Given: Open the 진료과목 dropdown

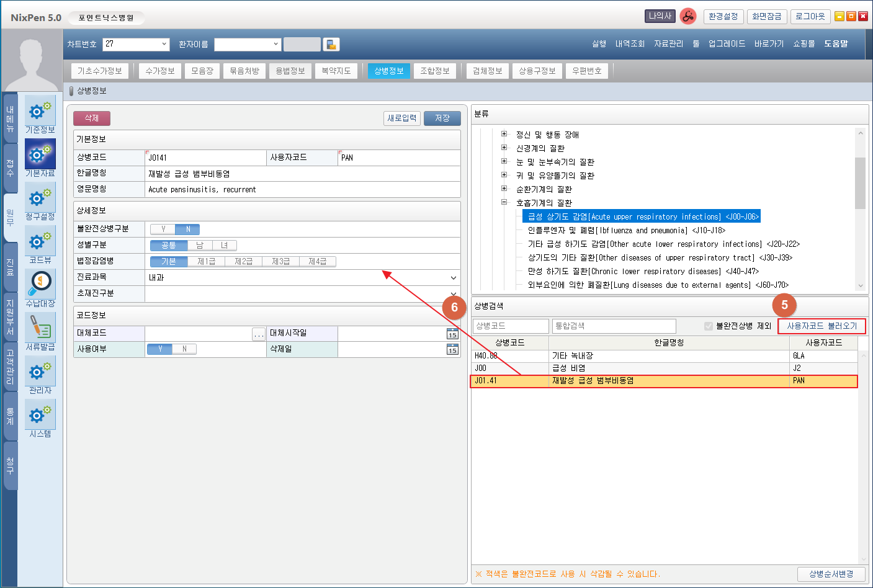Looking at the screenshot, I should click(453, 278).
